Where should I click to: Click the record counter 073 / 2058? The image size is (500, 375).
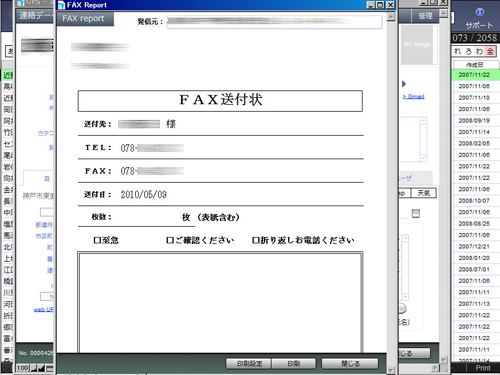(x=475, y=38)
